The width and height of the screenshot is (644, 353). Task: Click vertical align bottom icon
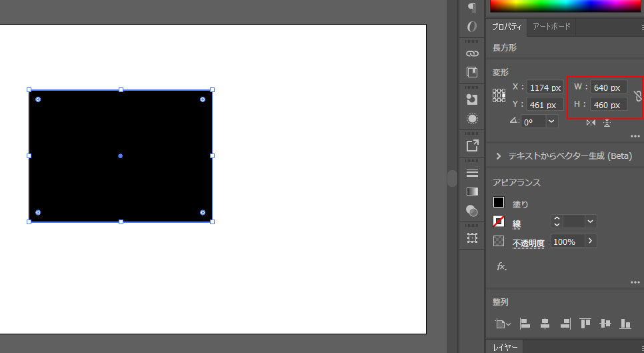pos(625,324)
